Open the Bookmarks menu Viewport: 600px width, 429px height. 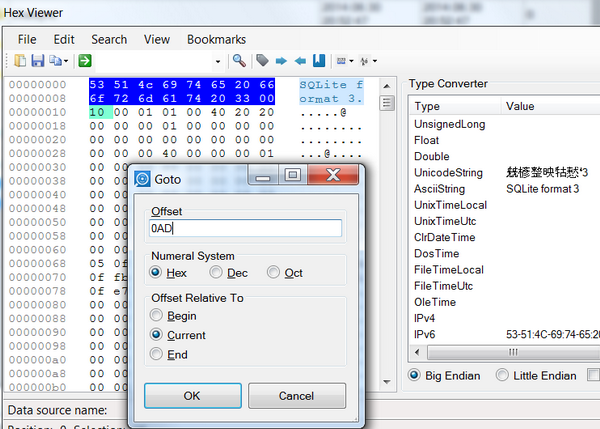click(x=216, y=39)
